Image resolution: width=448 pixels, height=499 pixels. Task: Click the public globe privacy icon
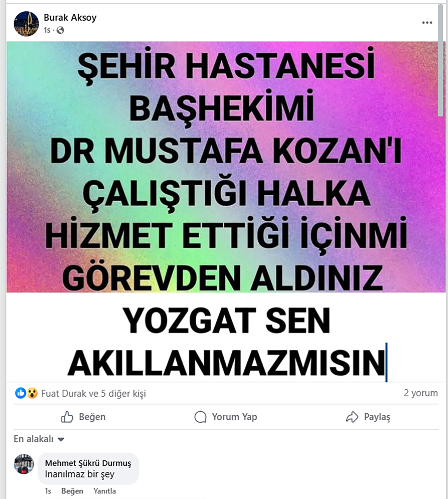[60, 30]
